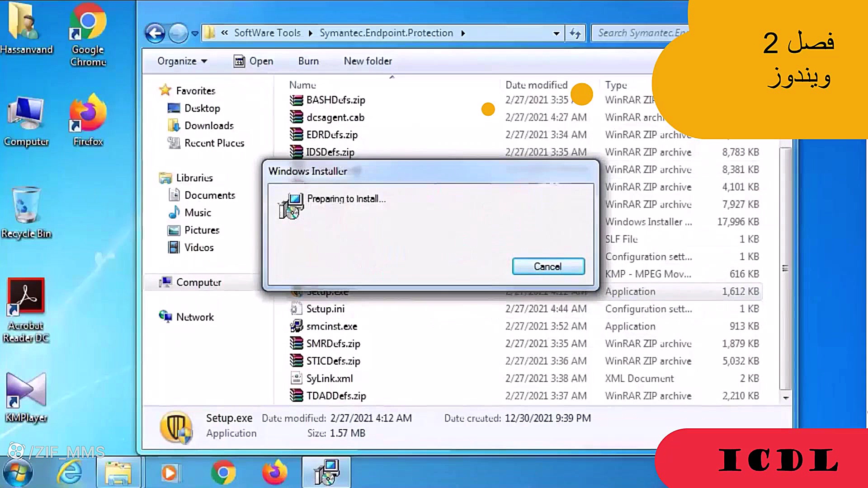The image size is (868, 488).
Task: Open Downloads in Favorites
Action: [x=209, y=126]
